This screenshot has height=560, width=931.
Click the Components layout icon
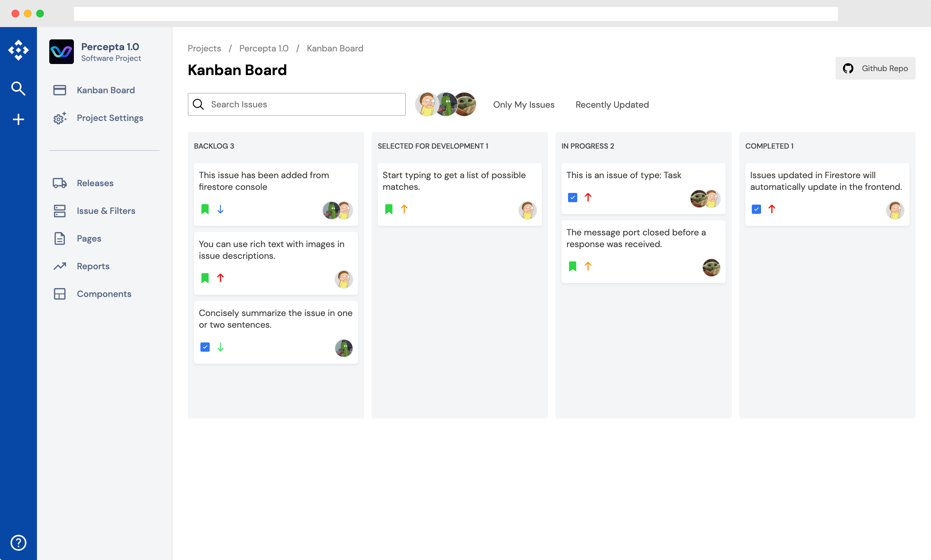[x=60, y=294]
